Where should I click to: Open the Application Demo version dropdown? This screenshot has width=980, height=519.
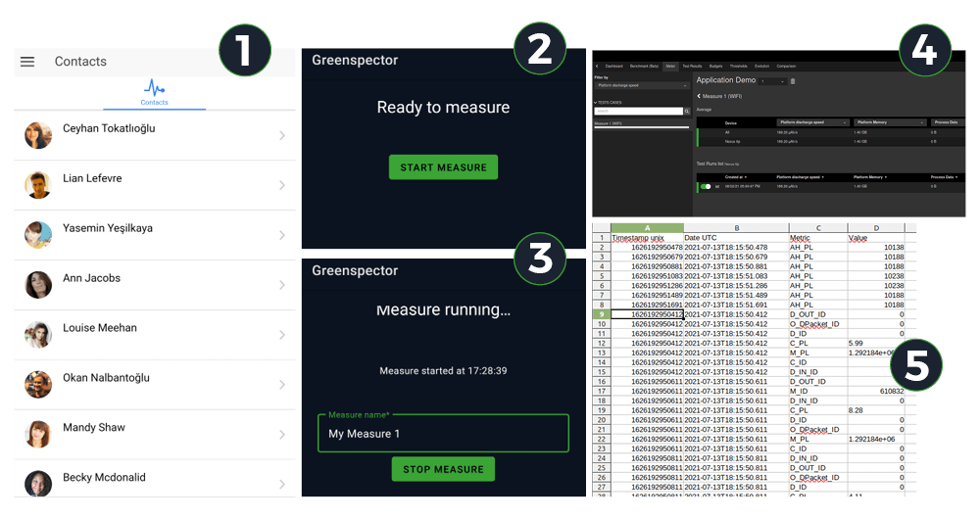pos(772,81)
